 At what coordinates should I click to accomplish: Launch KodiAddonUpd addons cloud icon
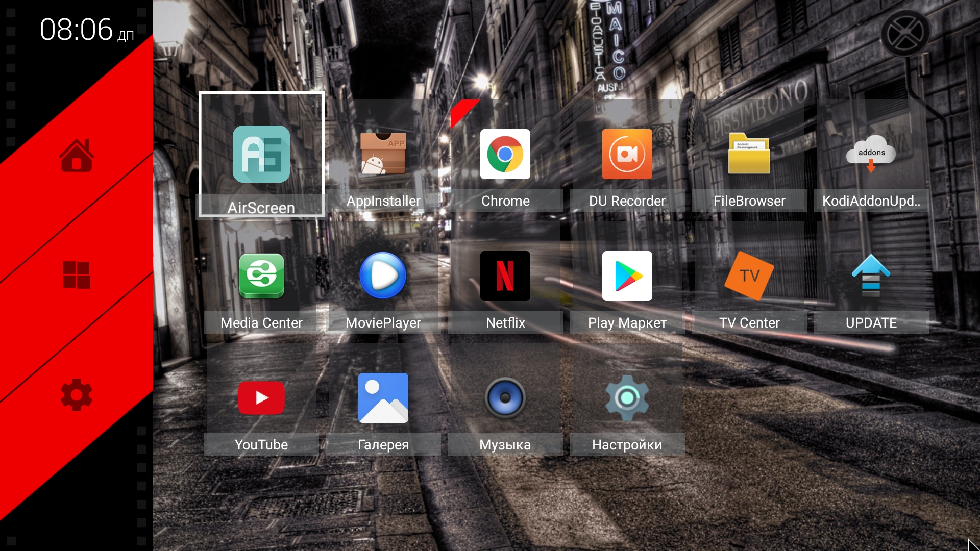pyautogui.click(x=871, y=154)
